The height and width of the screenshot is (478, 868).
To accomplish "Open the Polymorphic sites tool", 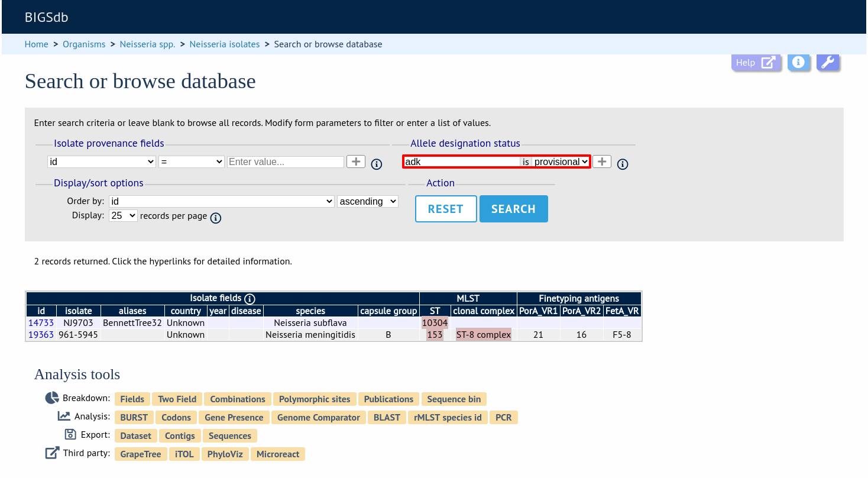I will click(315, 399).
